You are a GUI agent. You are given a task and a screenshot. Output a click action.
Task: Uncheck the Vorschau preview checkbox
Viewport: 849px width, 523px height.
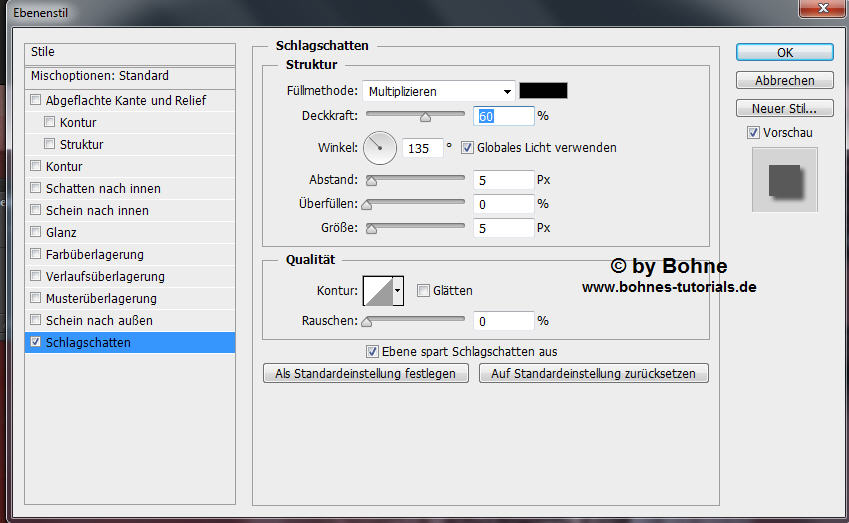coord(753,133)
